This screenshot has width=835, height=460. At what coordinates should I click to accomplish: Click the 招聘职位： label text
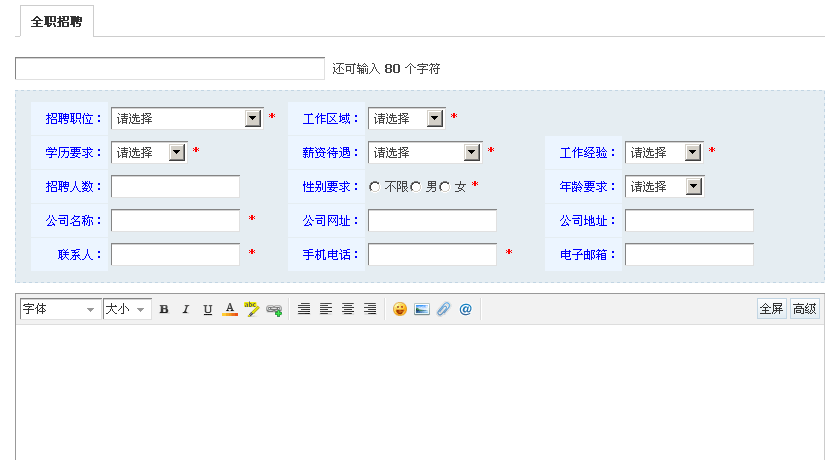click(x=73, y=118)
